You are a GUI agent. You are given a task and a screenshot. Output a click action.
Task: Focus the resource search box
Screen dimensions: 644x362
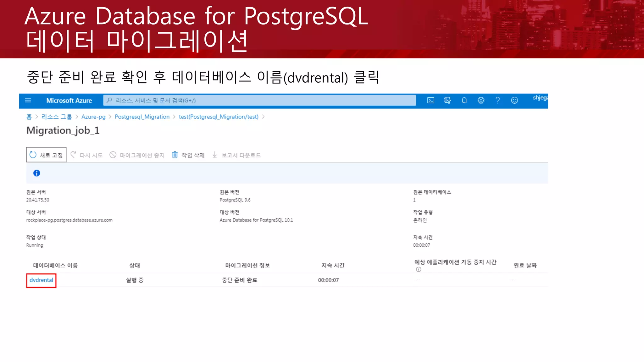[259, 101]
